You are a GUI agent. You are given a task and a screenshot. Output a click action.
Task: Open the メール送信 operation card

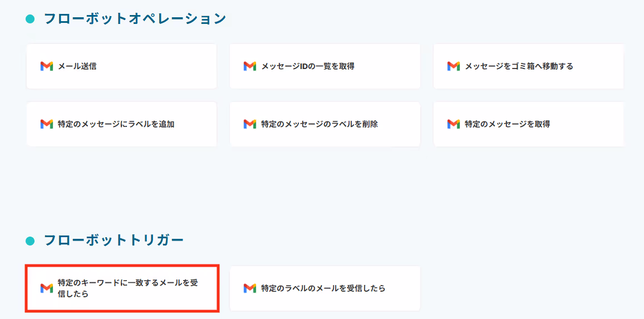point(121,66)
